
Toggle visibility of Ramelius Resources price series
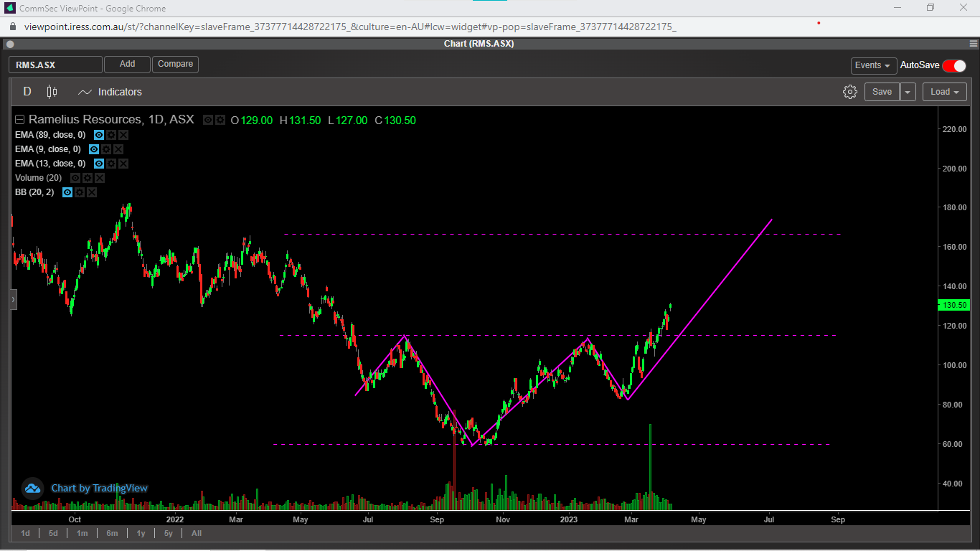tap(207, 120)
